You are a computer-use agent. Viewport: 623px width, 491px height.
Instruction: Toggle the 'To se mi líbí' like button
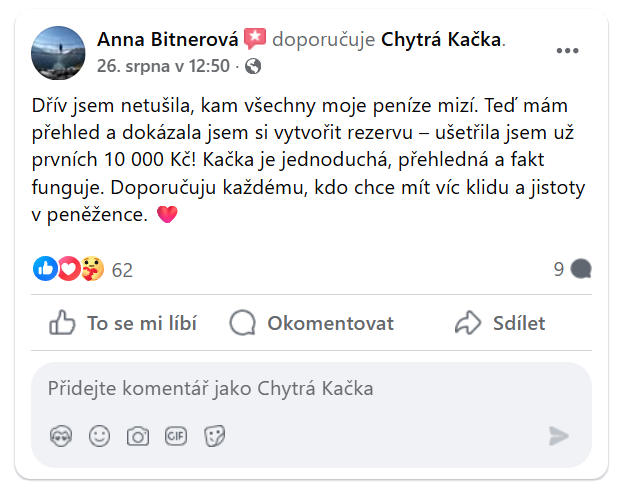click(x=124, y=323)
